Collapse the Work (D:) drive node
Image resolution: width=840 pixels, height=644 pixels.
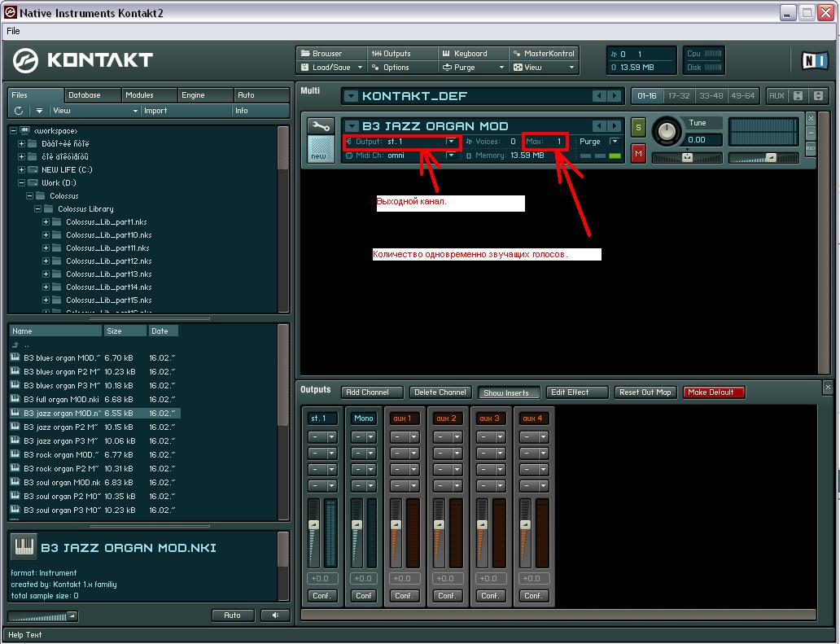21,182
